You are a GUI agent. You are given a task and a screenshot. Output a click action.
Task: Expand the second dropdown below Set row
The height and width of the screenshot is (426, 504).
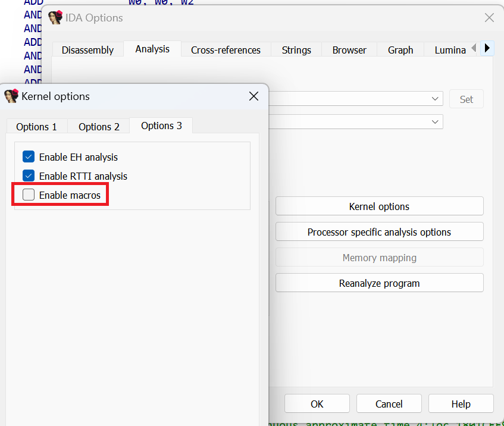tap(435, 122)
